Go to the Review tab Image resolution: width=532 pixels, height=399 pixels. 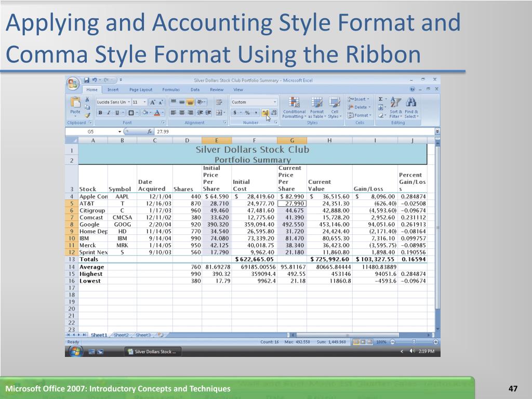217,89
